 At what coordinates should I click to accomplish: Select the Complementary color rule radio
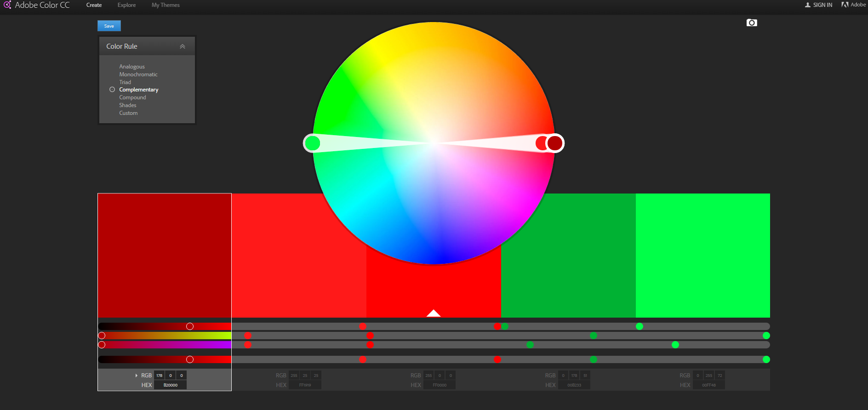112,90
